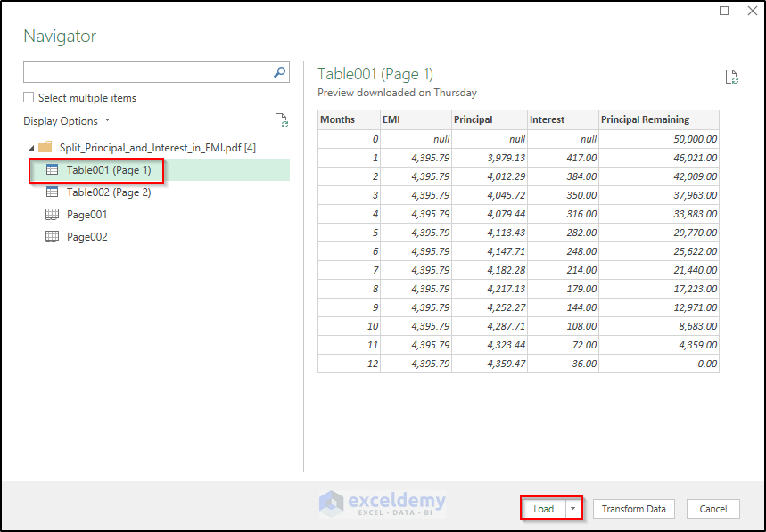The image size is (766, 532).
Task: Click the Transform Data button
Action: (634, 509)
